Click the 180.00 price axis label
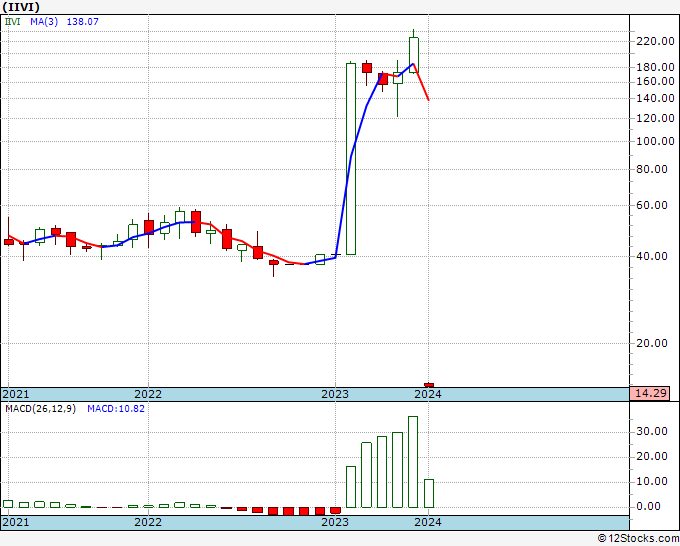 pos(655,67)
